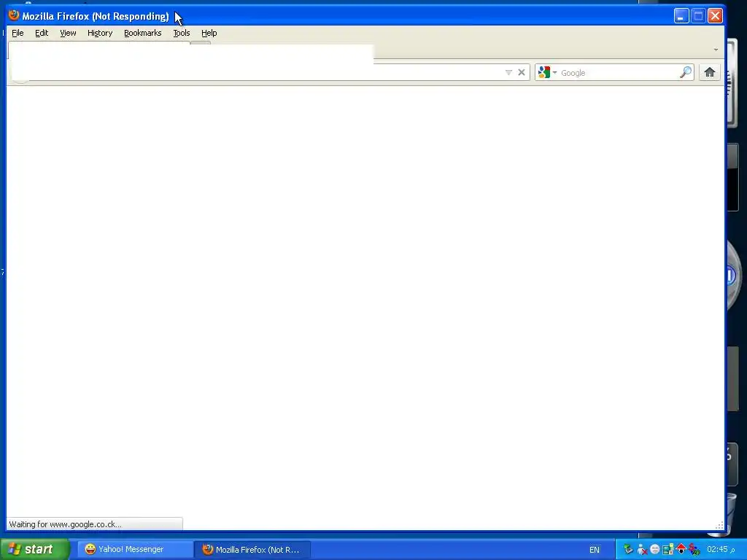Click the Google search engine icon
This screenshot has height=560, width=747.
(543, 72)
